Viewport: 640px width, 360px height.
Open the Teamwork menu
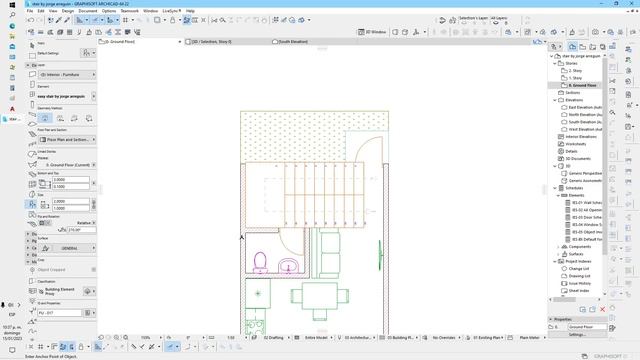point(129,11)
